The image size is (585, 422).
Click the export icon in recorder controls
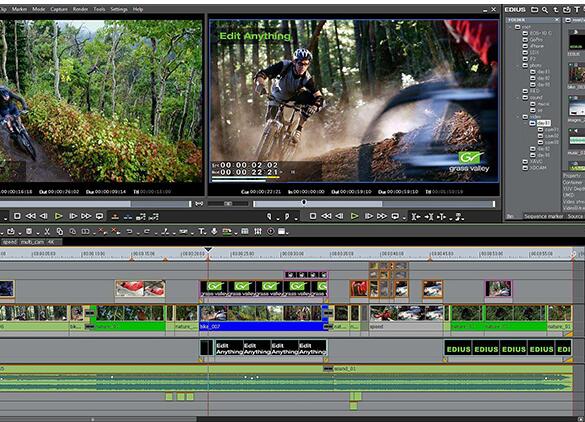(459, 216)
